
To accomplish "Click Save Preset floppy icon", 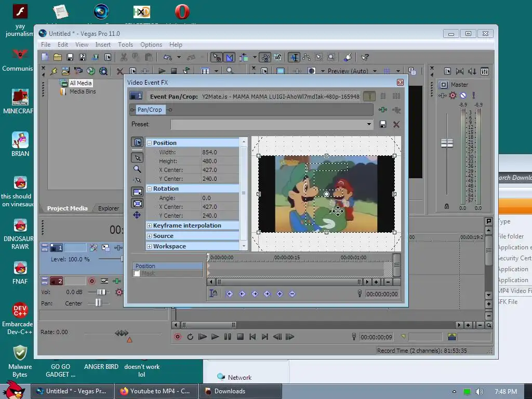I will point(383,124).
